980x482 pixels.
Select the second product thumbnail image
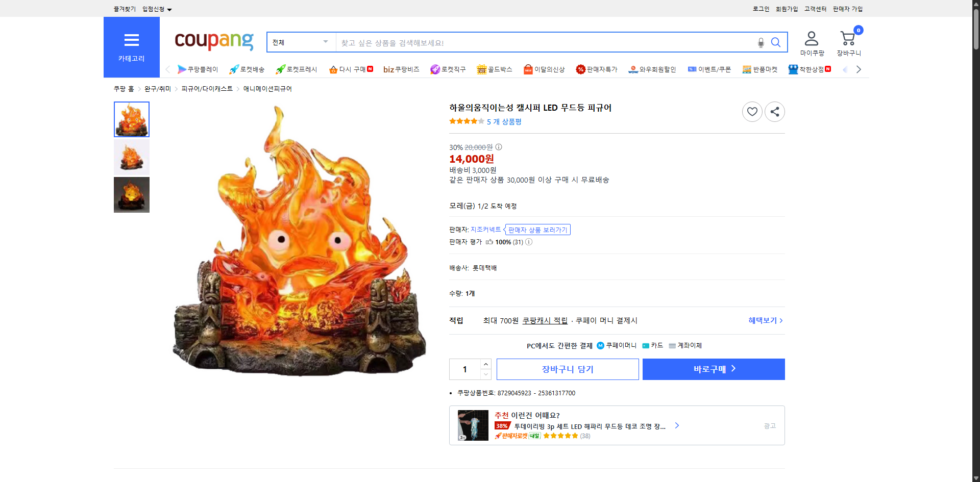[131, 157]
